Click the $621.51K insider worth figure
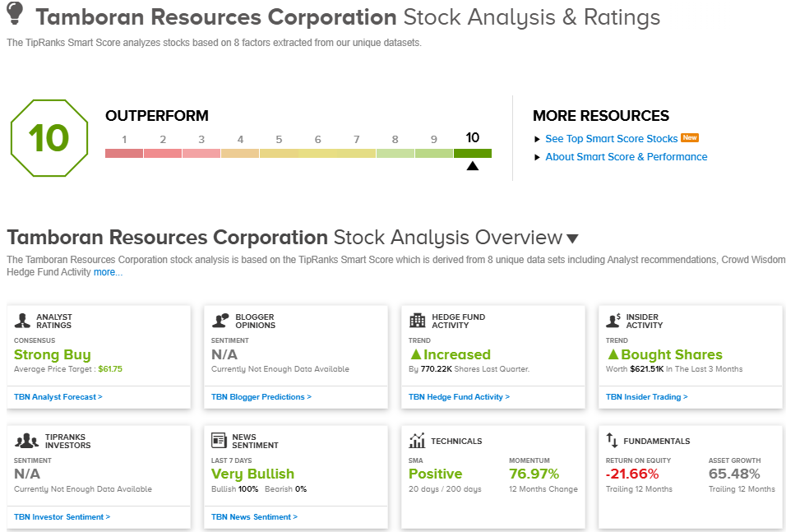 click(647, 369)
